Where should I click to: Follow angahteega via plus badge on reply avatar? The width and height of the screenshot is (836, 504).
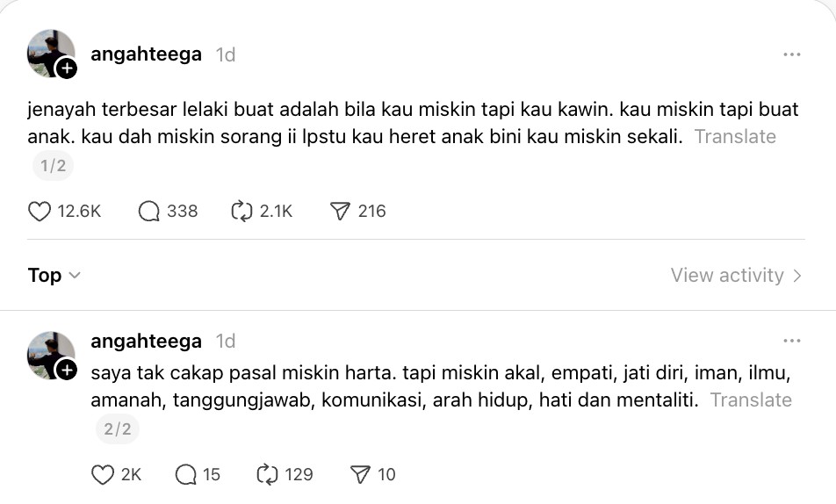67,370
